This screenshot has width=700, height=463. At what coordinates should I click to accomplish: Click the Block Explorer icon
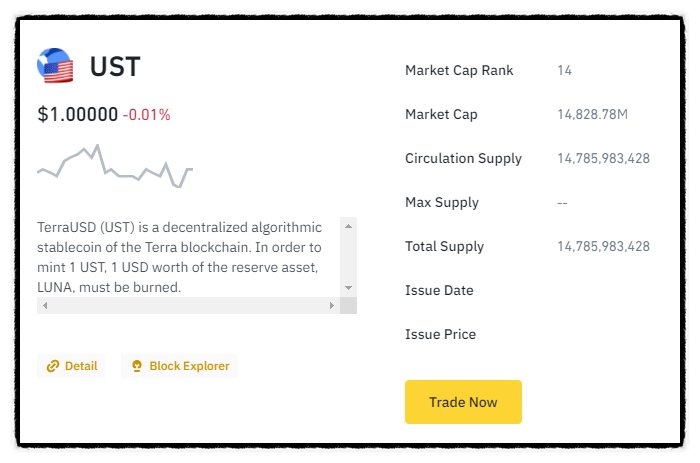click(137, 366)
